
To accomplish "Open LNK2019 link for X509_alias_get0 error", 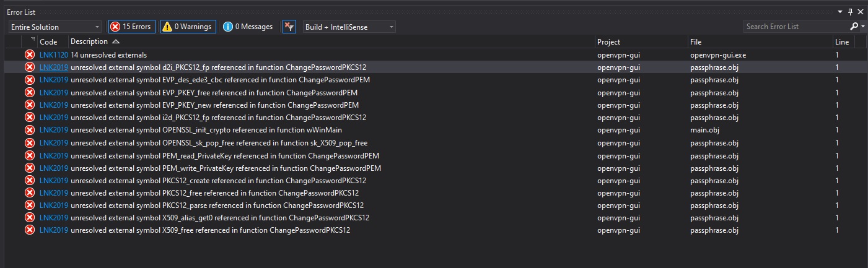I will 54,218.
